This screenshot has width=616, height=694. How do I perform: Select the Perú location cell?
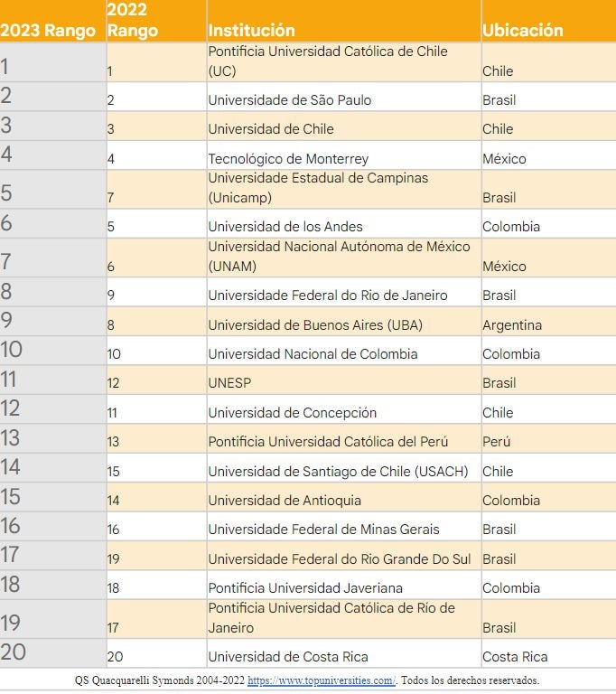[496, 442]
